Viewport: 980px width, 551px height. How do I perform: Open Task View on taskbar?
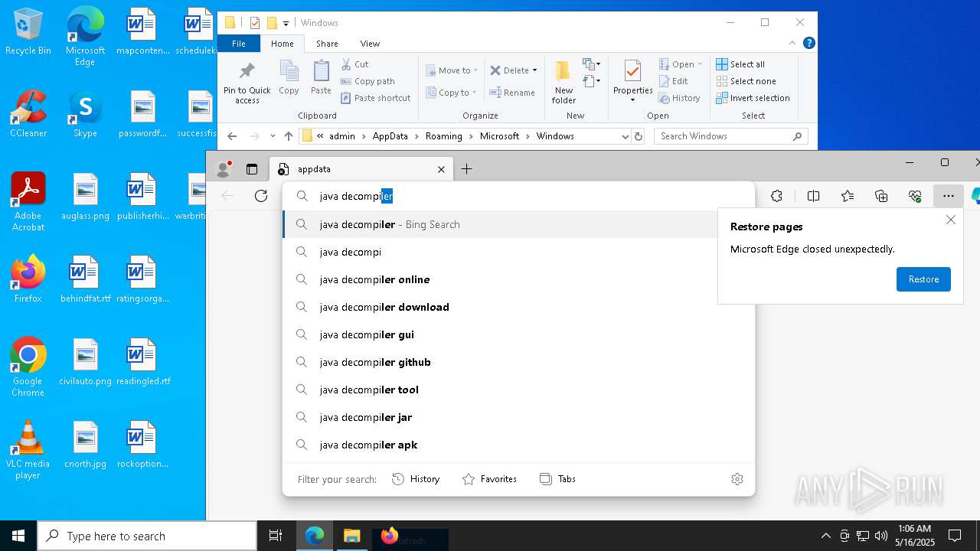point(276,536)
